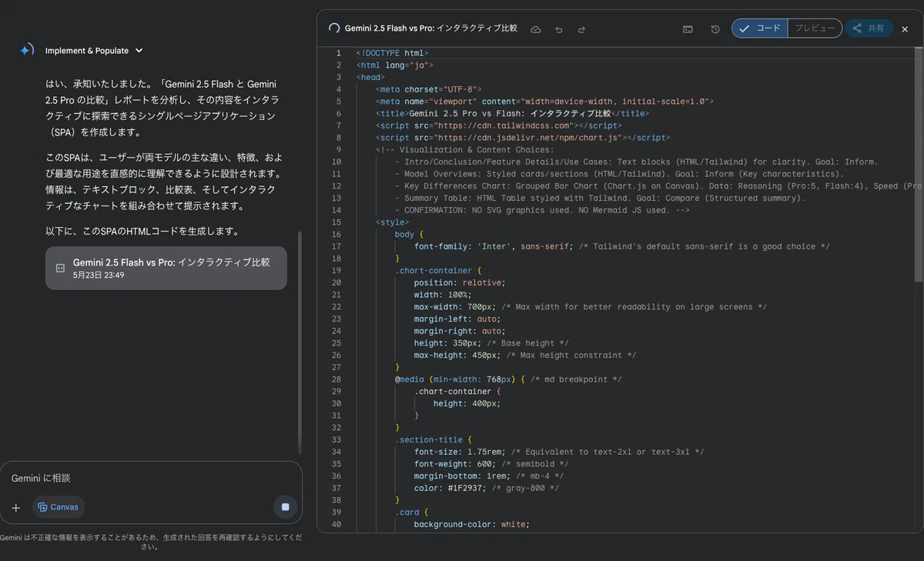Open the version history icon

click(x=715, y=29)
